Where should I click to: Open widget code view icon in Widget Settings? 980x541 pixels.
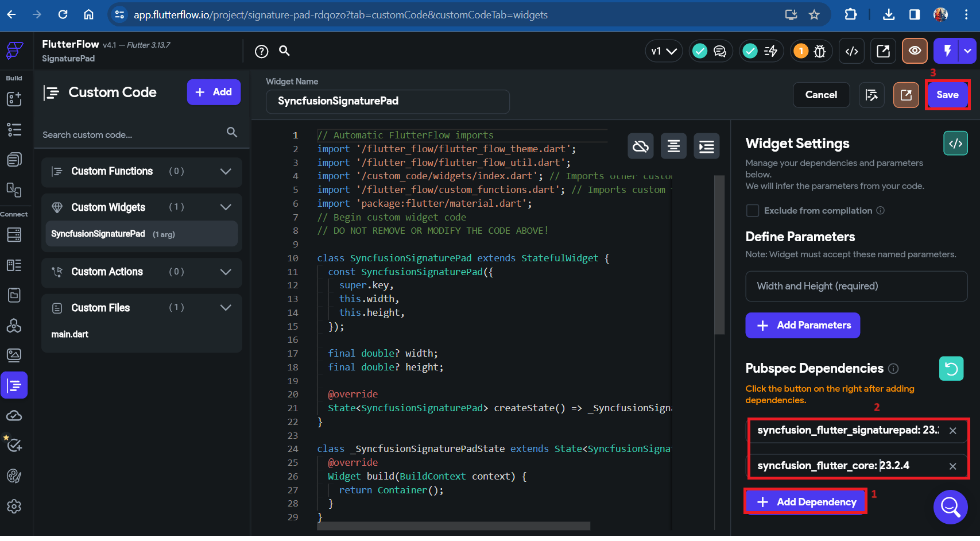click(x=955, y=144)
